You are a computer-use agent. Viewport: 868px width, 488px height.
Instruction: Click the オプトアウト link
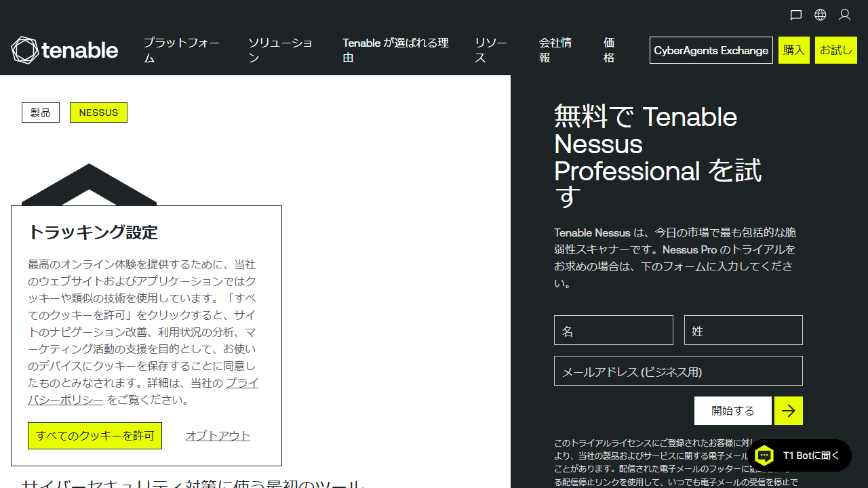coord(218,436)
